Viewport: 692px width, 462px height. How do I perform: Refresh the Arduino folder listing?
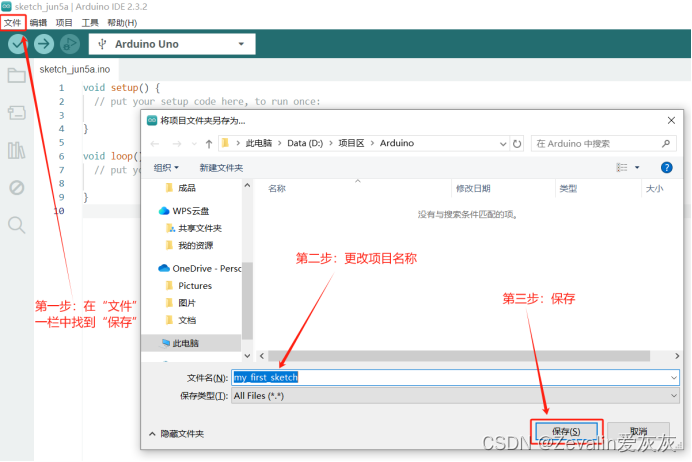coord(517,143)
